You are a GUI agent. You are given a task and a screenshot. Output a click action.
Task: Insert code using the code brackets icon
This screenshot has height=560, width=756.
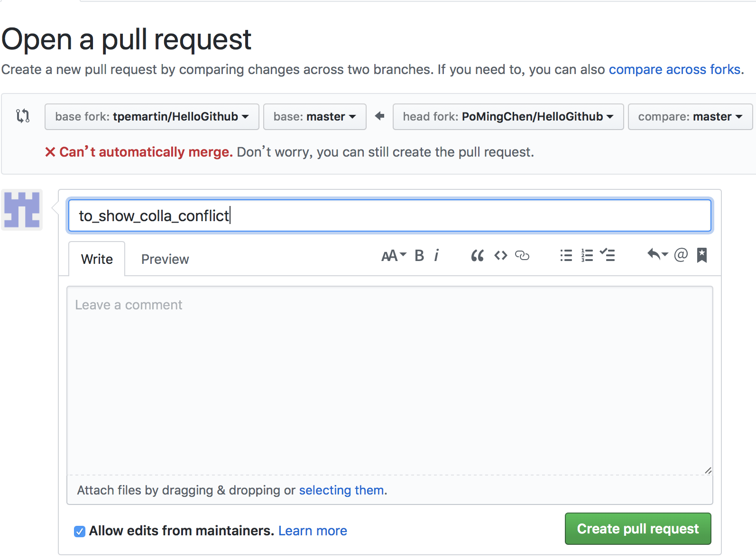click(x=500, y=256)
